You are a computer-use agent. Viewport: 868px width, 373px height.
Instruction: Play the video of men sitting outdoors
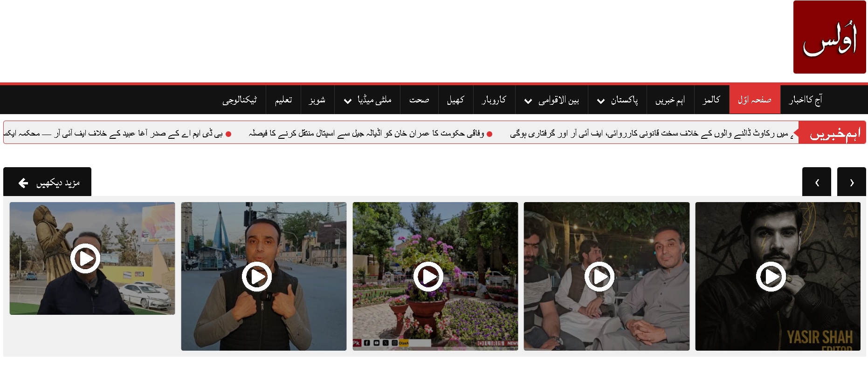click(599, 277)
